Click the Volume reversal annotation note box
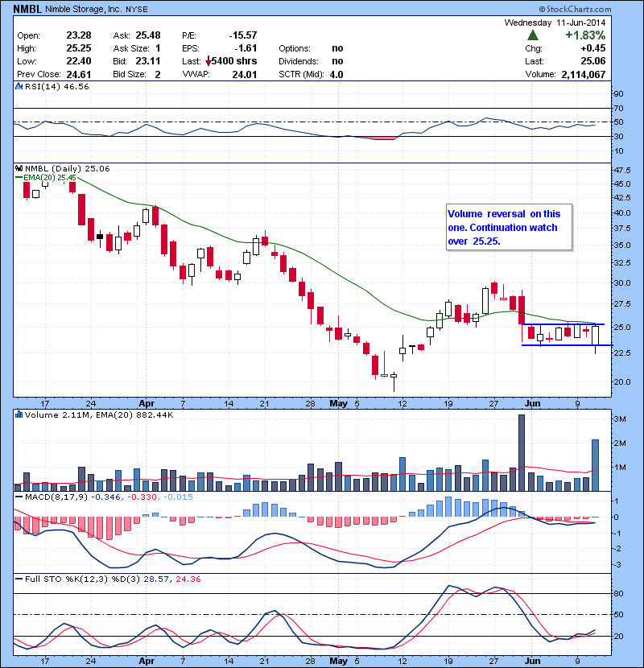This screenshot has width=644, height=668. pos(509,227)
